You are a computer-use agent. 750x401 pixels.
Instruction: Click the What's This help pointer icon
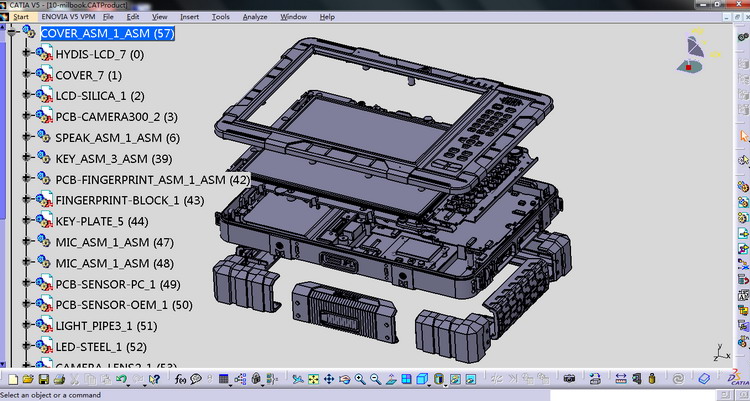[x=154, y=379]
